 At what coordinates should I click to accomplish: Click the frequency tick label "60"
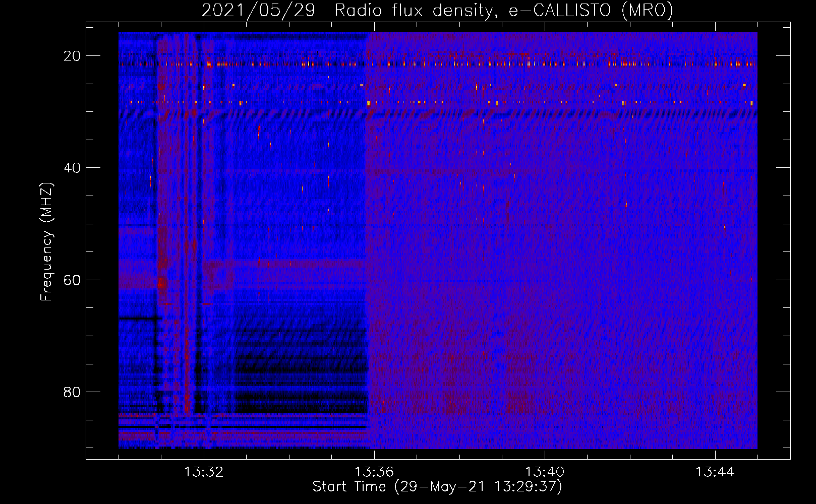(72, 280)
